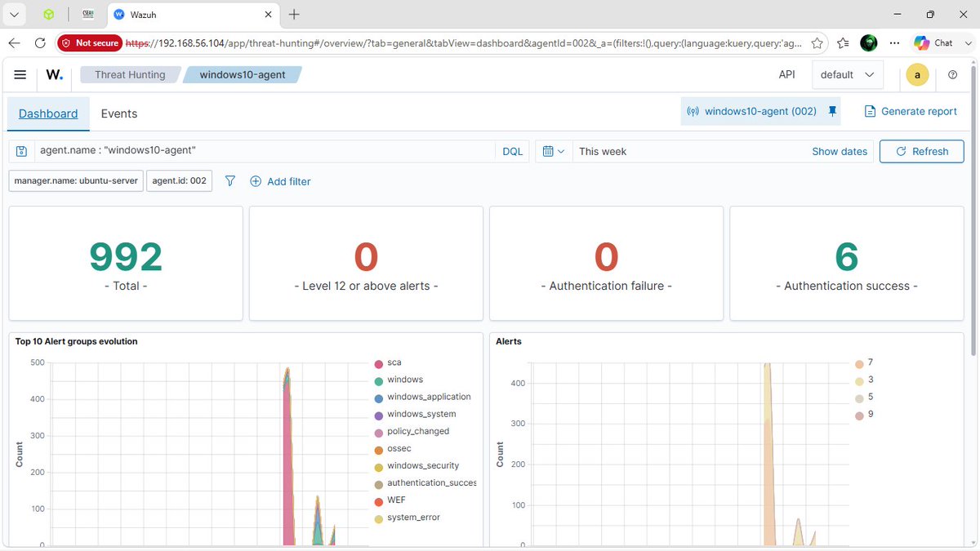The height and width of the screenshot is (551, 980).
Task: Click the windows10-agent breadcrumb
Action: pos(243,74)
